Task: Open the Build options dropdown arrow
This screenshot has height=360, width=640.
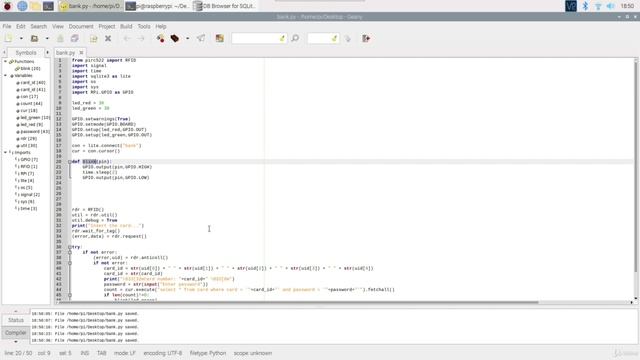Action: (187, 38)
